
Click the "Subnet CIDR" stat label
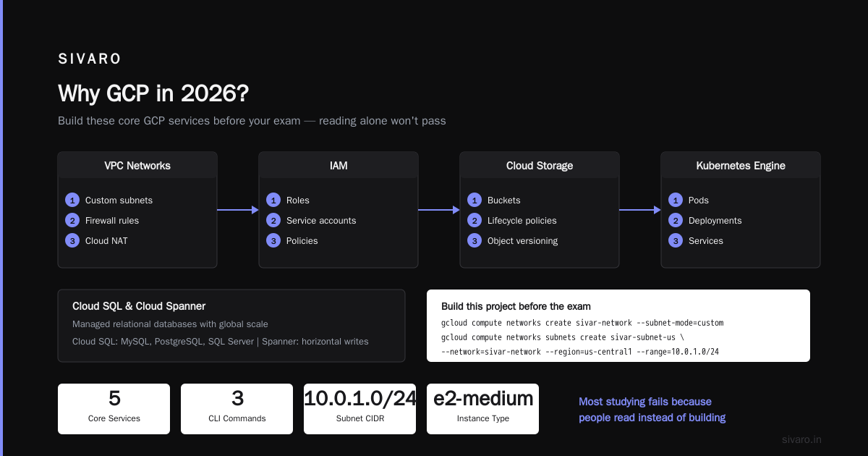pos(360,418)
